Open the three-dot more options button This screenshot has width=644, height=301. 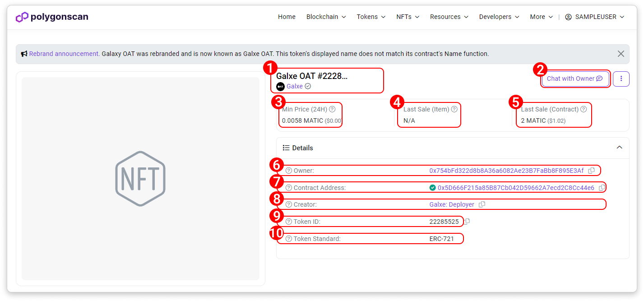[x=621, y=79]
